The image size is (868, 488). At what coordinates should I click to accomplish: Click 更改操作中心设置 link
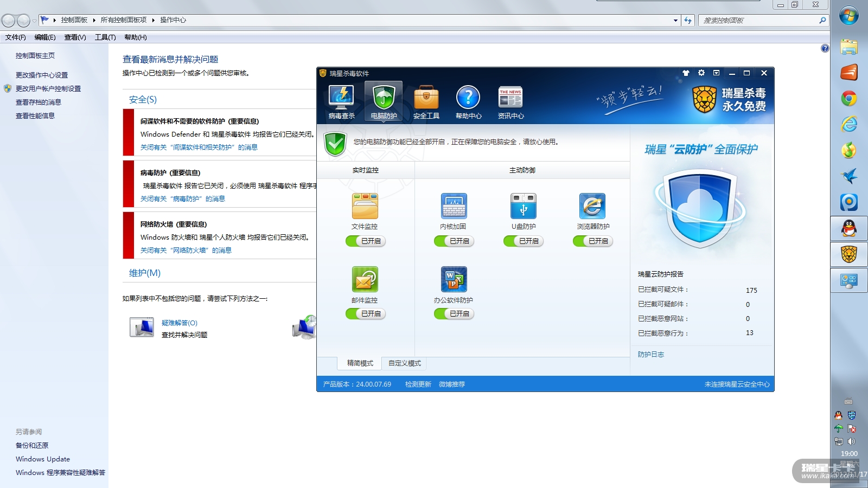[42, 75]
